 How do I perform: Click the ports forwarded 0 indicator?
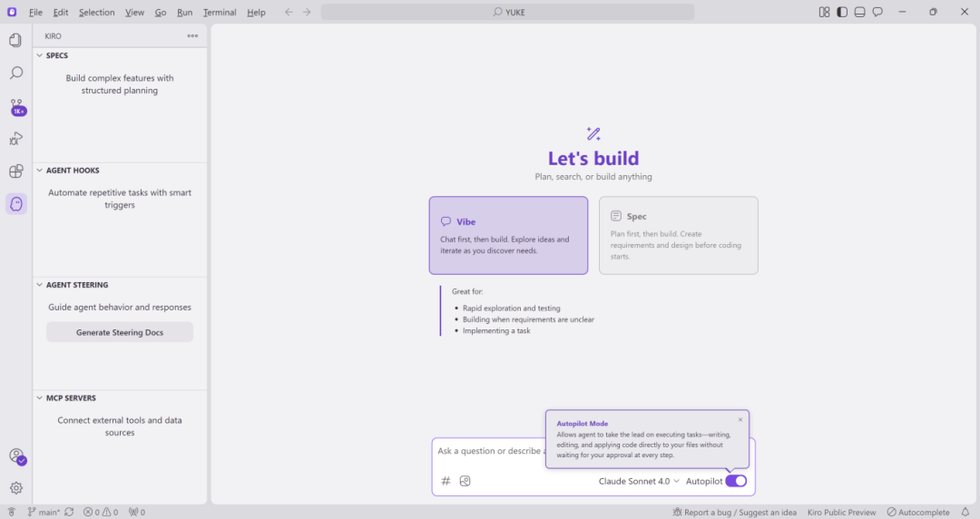[x=137, y=512]
